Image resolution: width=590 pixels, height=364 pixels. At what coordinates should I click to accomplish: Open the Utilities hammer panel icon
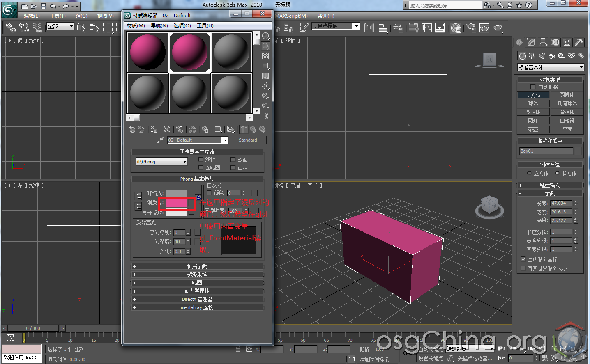(579, 42)
